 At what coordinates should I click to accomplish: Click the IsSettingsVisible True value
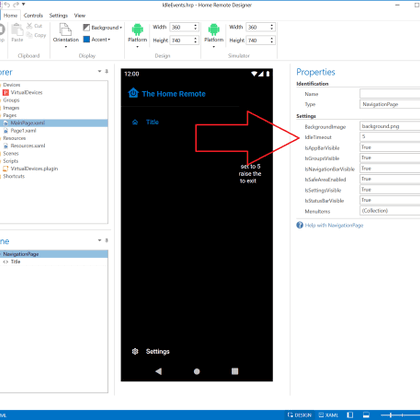tap(390, 190)
